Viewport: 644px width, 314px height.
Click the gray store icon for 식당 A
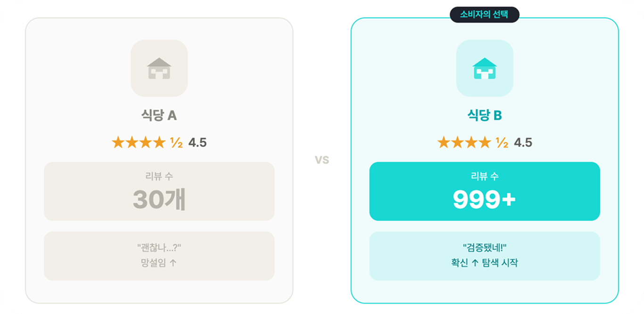(x=159, y=68)
